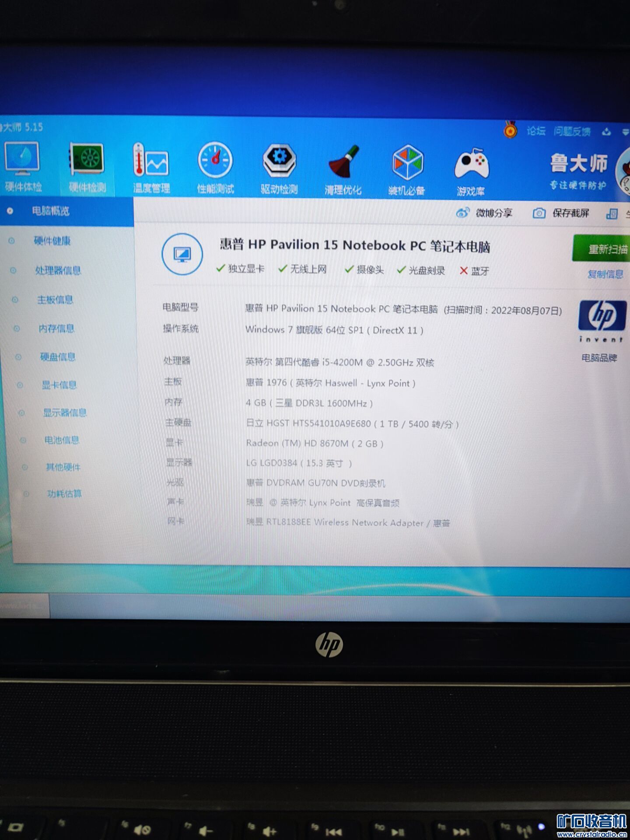Click the HP invent brand logo

(602, 321)
